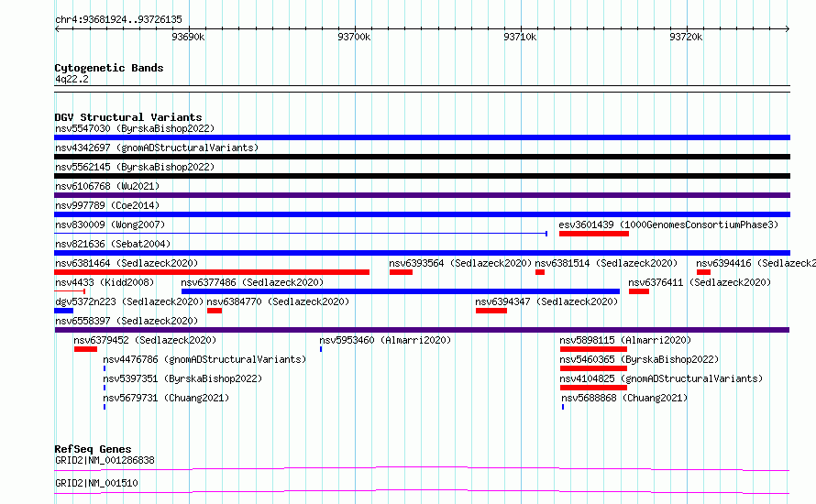This screenshot has height=504, width=816.
Task: Click the nsv821636 Sebat2004 blue bar
Action: coord(422,253)
